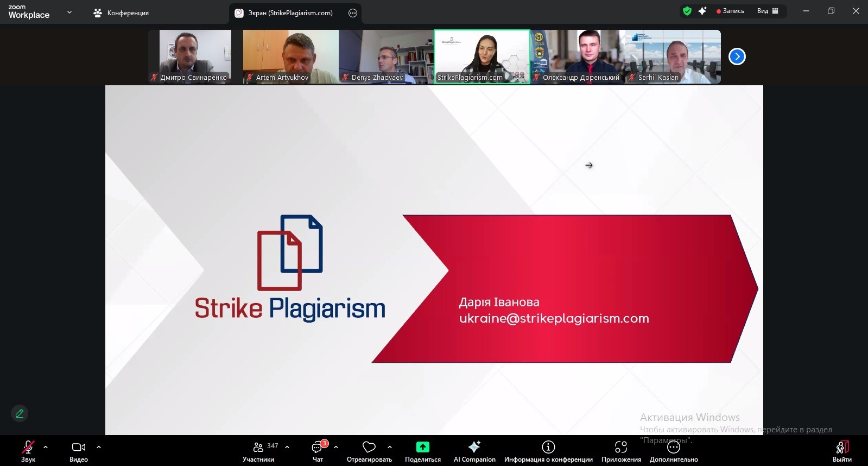Expand video options arrow next to Видео
Screen dimensions: 868x466
(x=99, y=448)
